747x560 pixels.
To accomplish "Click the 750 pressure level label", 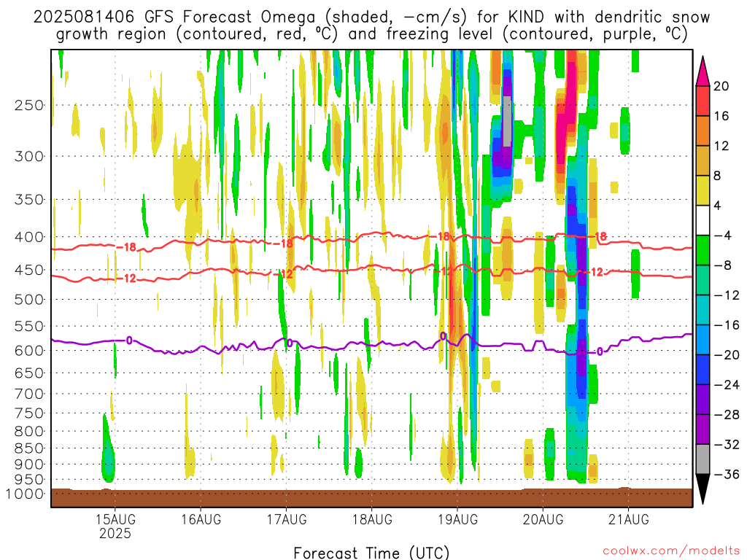I will point(29,413).
